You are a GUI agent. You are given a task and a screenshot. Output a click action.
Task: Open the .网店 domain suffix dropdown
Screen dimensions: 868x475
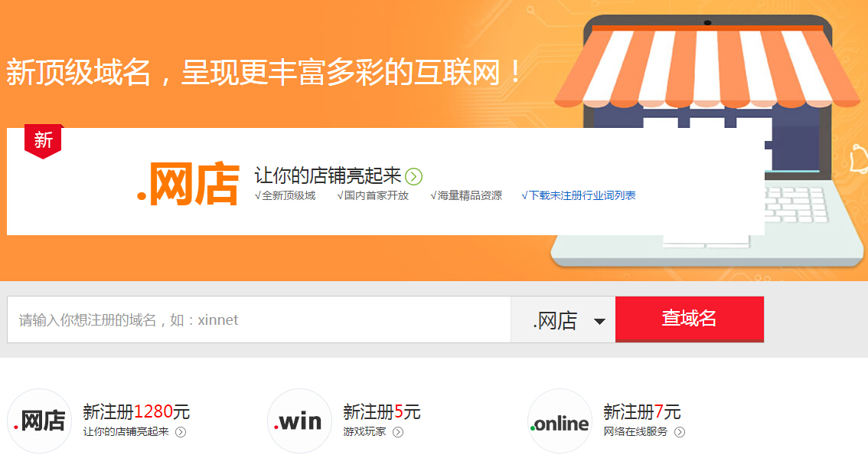[563, 319]
